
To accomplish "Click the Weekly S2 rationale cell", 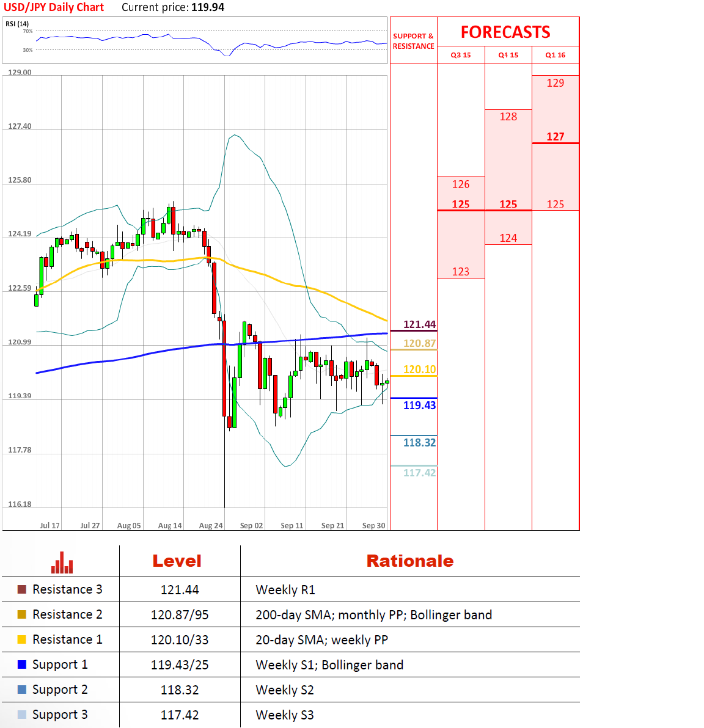I will point(284,690).
